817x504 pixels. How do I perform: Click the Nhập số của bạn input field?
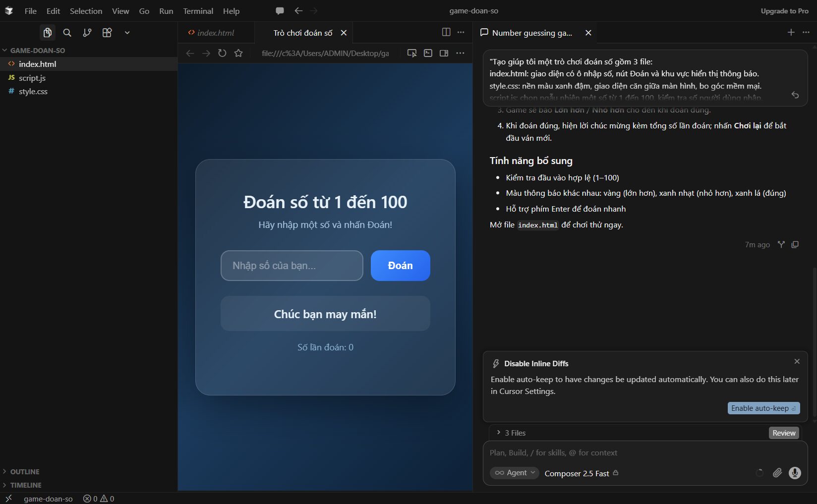[292, 266]
